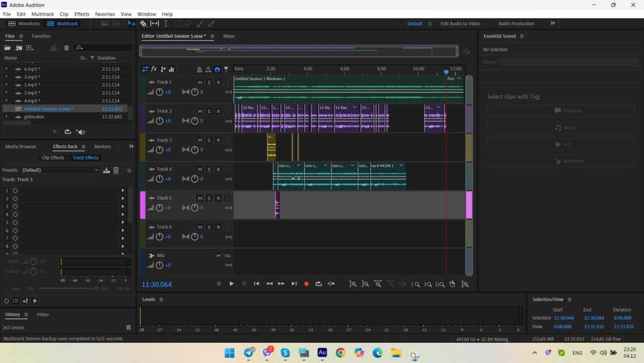
Task: Click the trash icon in Files panel
Action: (66, 48)
